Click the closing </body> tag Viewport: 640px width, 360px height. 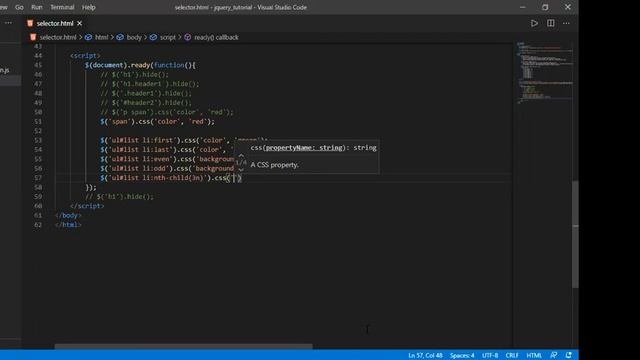(x=68, y=216)
